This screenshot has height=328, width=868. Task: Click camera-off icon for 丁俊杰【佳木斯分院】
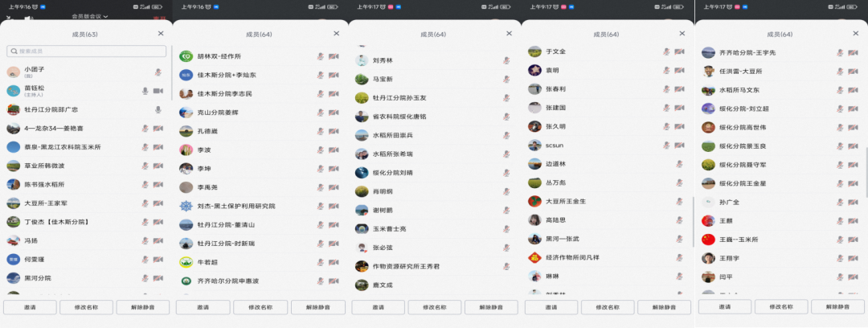tap(158, 222)
